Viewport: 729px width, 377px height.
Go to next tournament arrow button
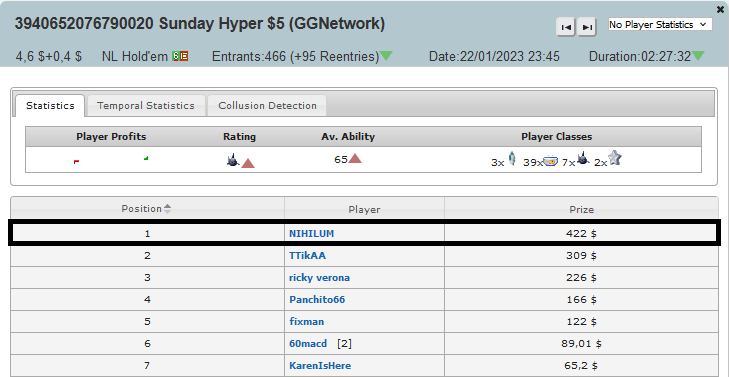[587, 27]
